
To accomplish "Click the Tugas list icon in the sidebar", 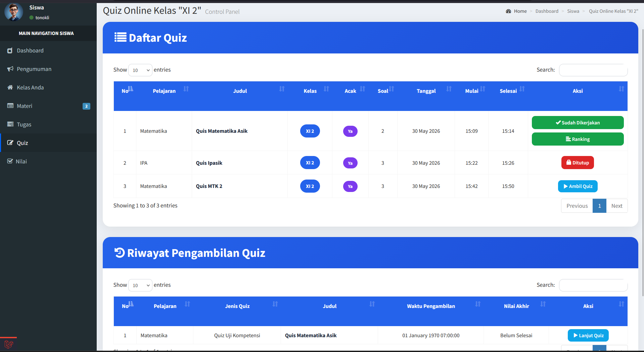I will coord(10,124).
